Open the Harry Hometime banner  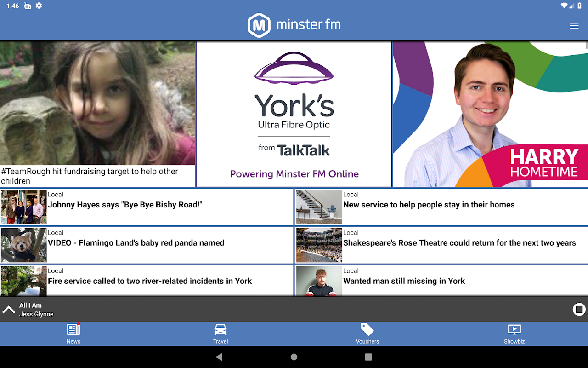click(x=490, y=114)
